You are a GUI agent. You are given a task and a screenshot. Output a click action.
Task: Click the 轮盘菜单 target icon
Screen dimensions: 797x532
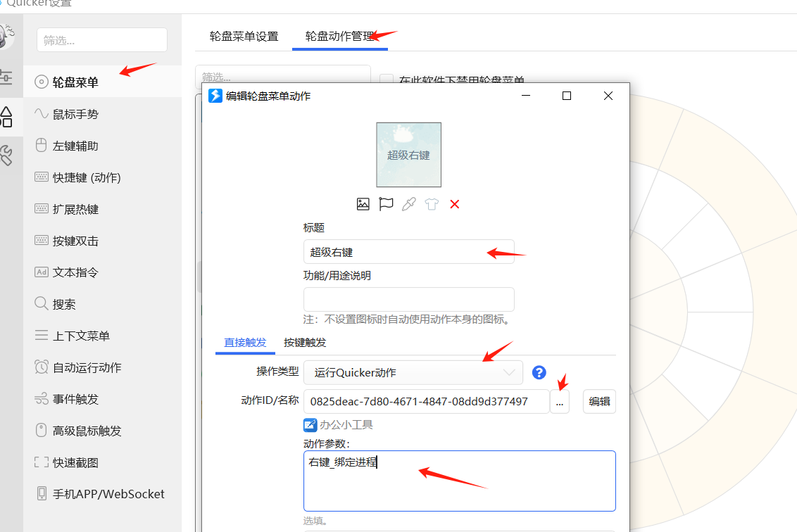[41, 82]
